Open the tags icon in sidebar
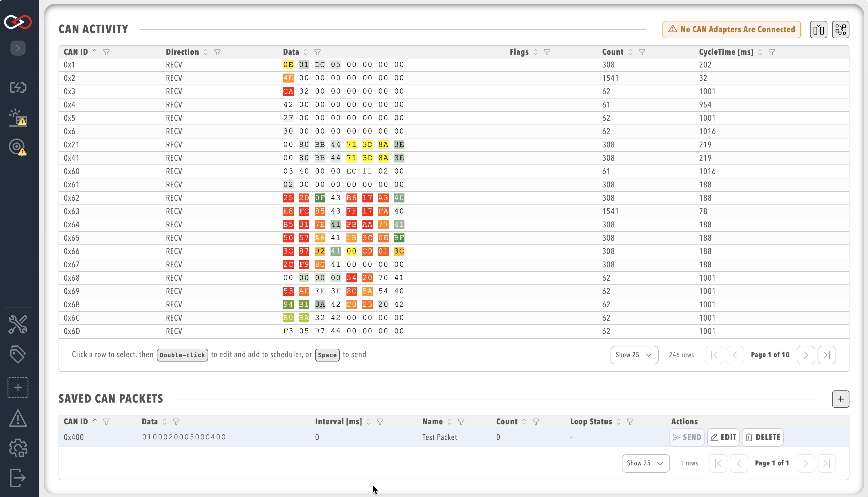This screenshot has width=868, height=497. (x=18, y=354)
